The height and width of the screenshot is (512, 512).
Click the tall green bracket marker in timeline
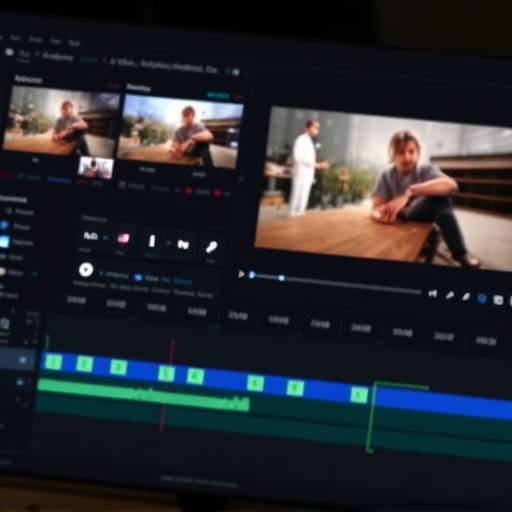coord(371,418)
